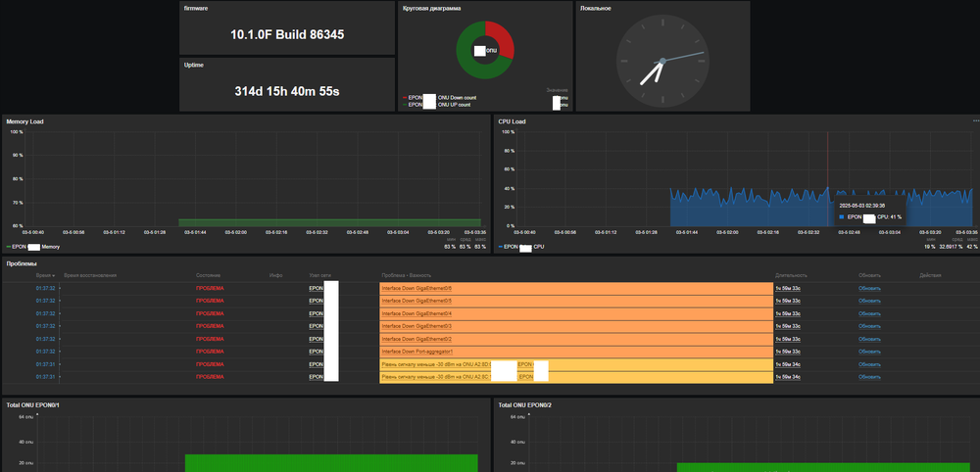Open duration link of the GigaEthernet0/3 problem
Image resolution: width=980 pixels, height=472 pixels.
pos(788,326)
